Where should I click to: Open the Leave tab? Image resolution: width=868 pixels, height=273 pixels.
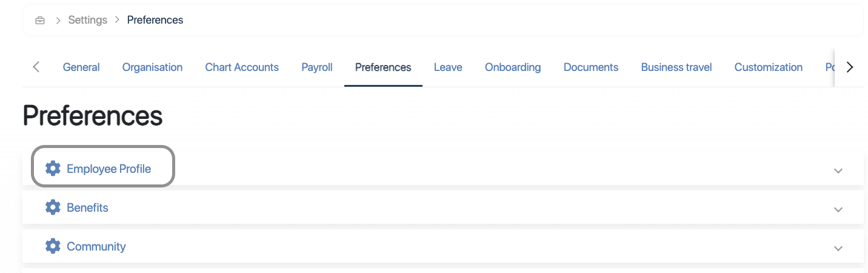[x=448, y=67]
